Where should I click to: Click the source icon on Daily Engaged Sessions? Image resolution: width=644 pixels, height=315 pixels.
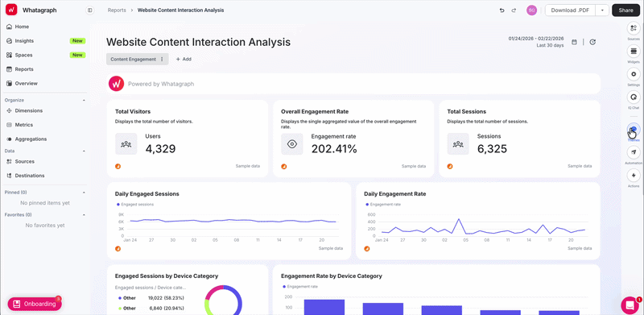pyautogui.click(x=118, y=249)
